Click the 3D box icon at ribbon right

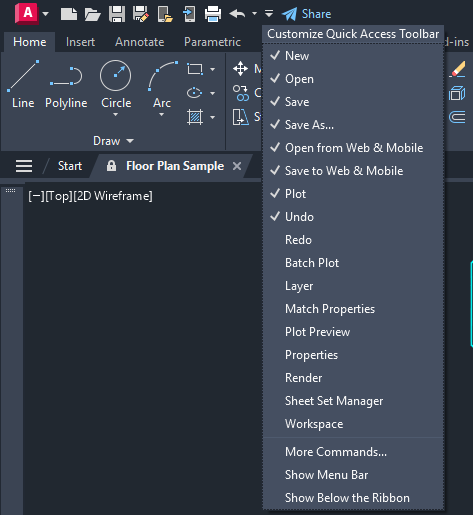(457, 93)
